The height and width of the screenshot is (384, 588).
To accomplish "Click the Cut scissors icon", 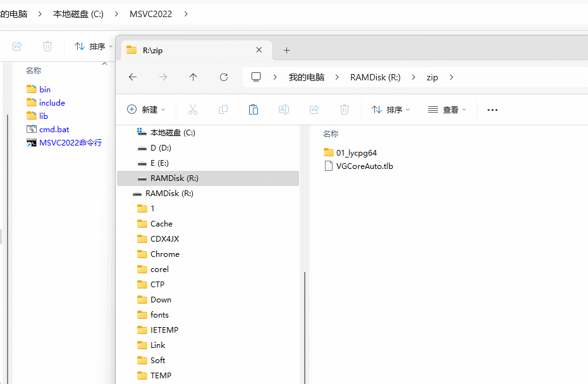I will 193,109.
